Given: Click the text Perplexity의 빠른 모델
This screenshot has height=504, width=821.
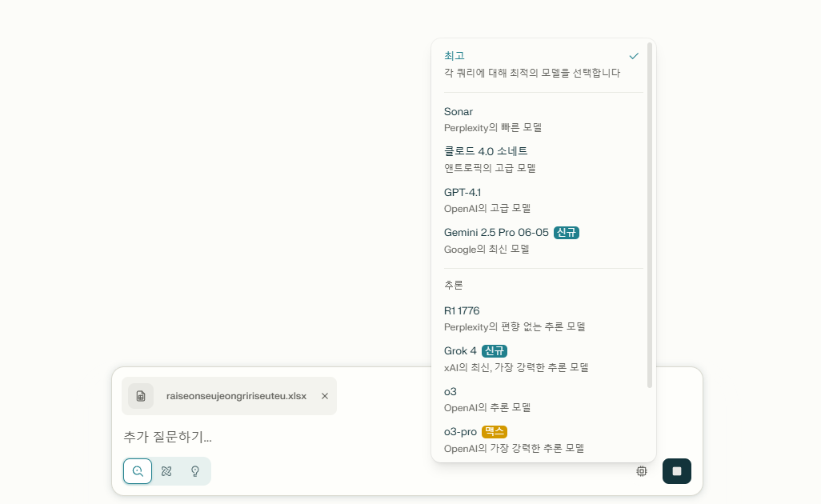Looking at the screenshot, I should [493, 128].
